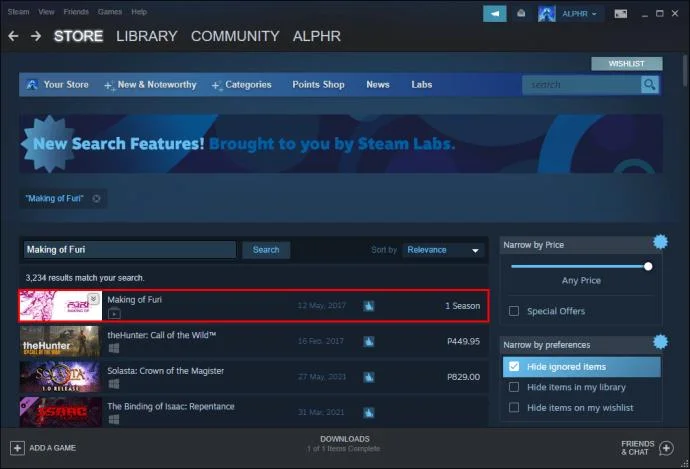Click the Search button
The height and width of the screenshot is (469, 690).
click(266, 250)
